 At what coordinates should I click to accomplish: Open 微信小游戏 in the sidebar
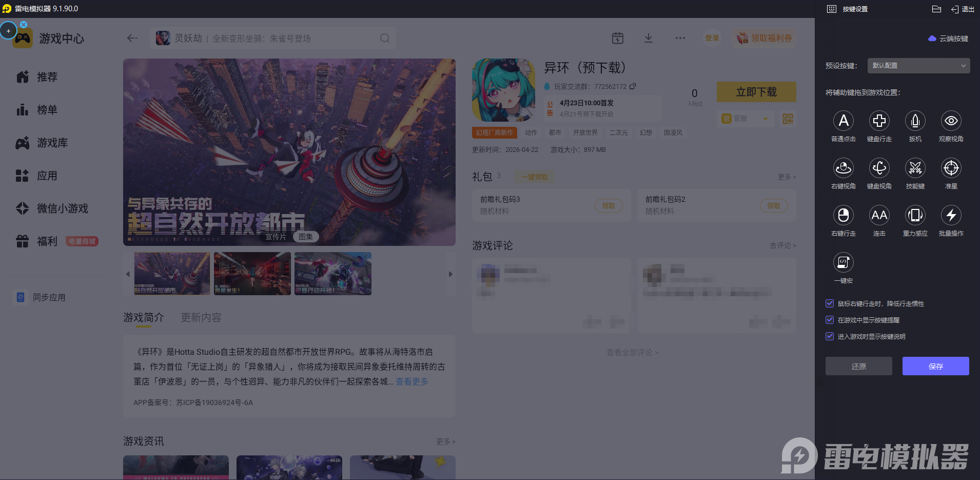click(x=52, y=208)
